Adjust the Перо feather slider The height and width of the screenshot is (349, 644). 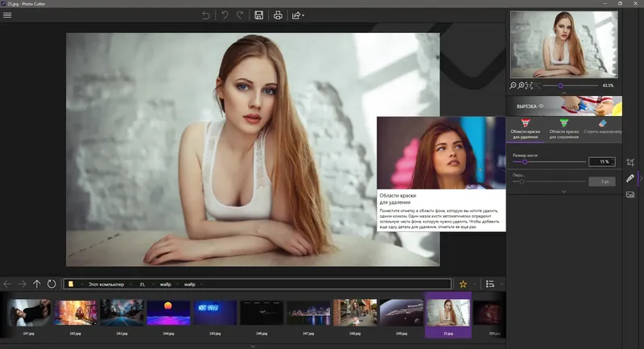549,181
